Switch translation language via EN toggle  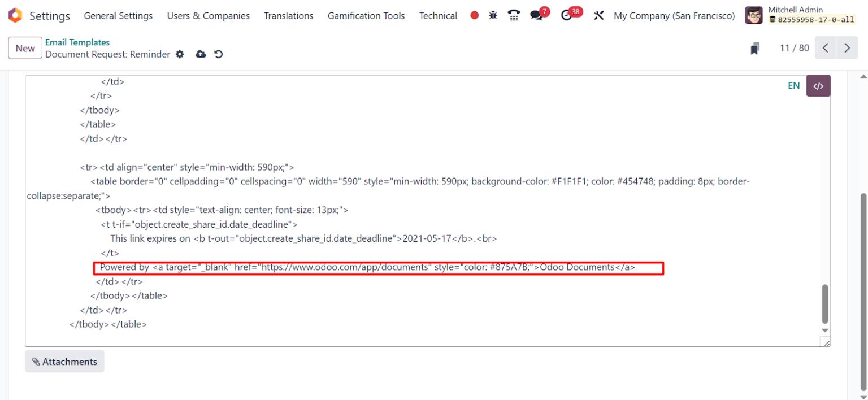793,85
